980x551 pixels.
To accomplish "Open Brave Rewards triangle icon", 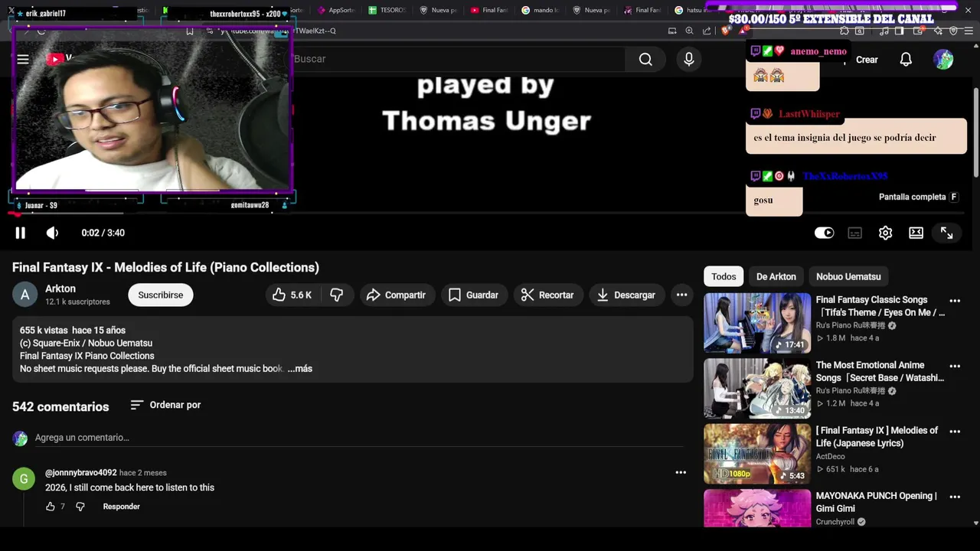I will click(743, 31).
